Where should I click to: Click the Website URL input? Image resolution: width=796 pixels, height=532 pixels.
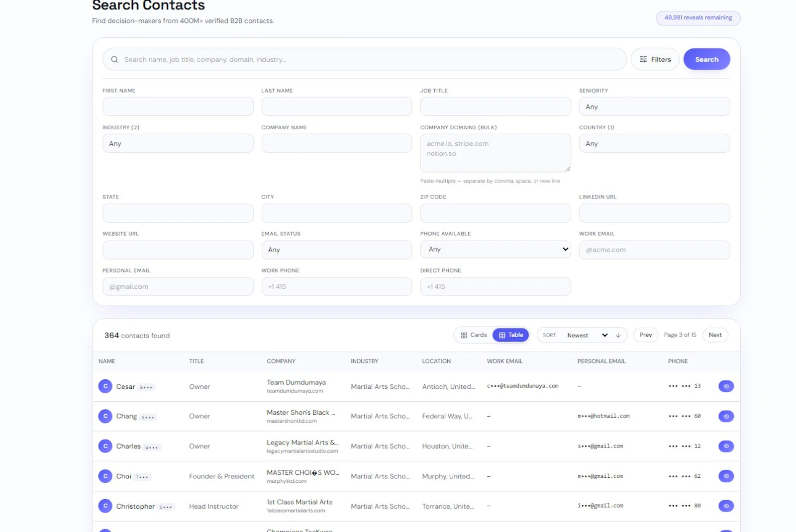[x=178, y=250]
